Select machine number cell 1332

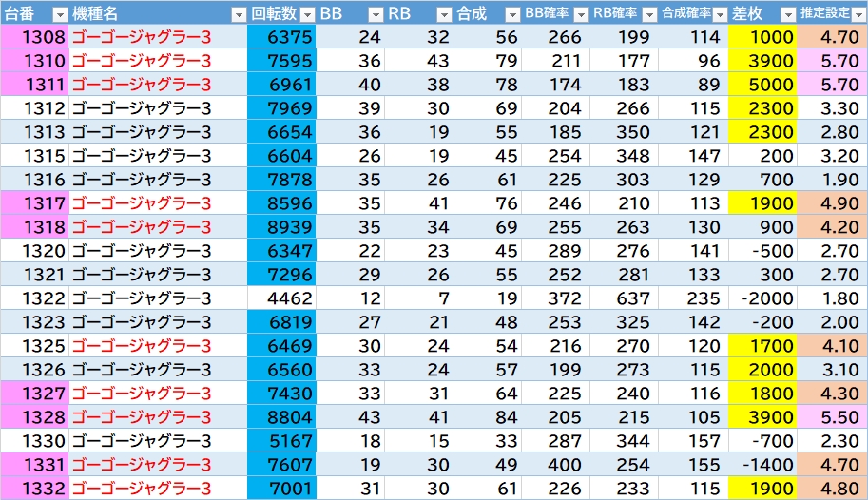pos(34,489)
